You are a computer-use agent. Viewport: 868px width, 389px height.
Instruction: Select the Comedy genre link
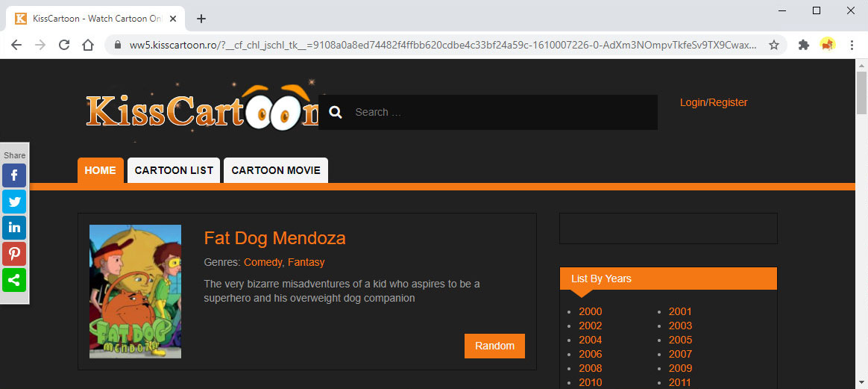pyautogui.click(x=262, y=262)
